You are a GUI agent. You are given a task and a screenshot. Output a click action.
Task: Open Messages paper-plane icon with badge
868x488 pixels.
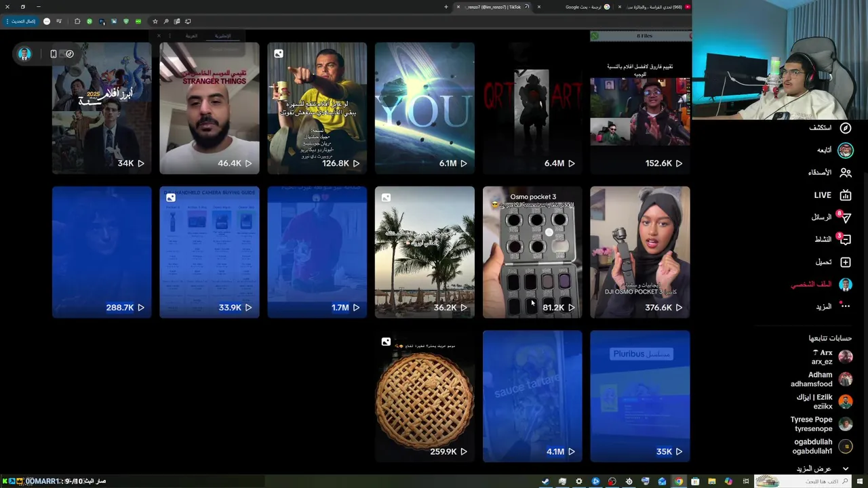coord(844,218)
